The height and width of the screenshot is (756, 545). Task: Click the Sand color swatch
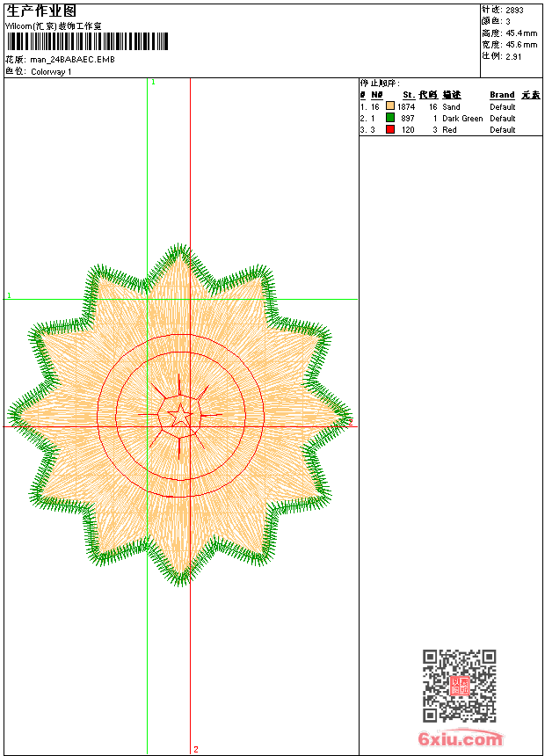pyautogui.click(x=390, y=106)
